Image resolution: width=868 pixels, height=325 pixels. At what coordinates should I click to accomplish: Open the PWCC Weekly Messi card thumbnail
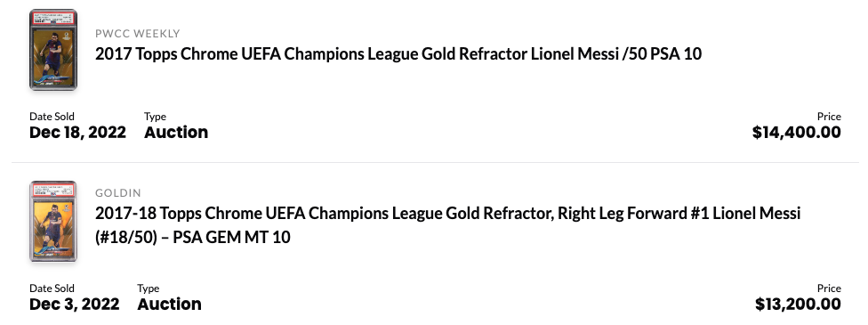[x=53, y=49]
